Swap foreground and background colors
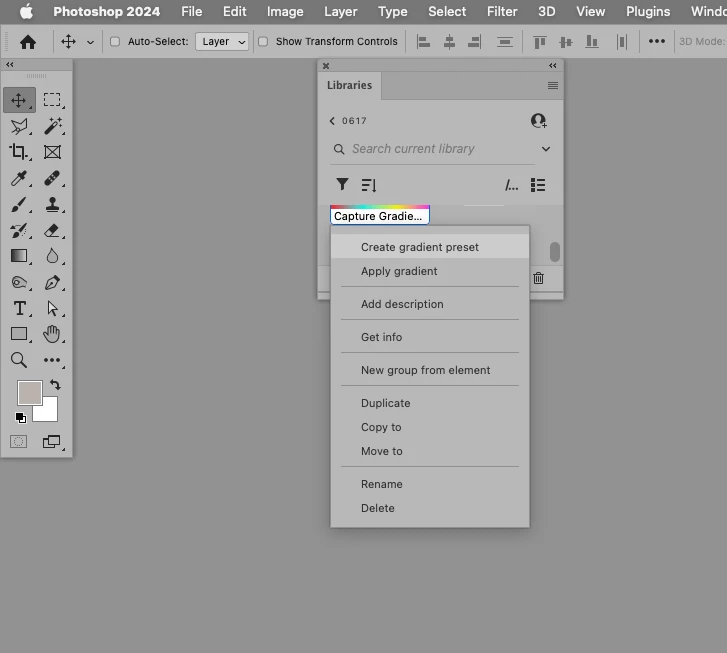 tap(55, 384)
